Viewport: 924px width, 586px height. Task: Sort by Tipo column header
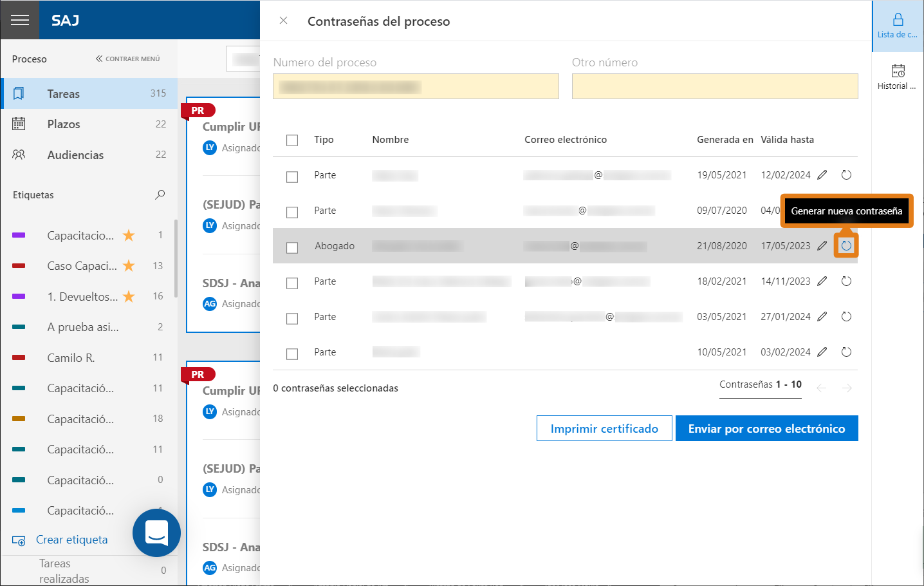coord(324,140)
